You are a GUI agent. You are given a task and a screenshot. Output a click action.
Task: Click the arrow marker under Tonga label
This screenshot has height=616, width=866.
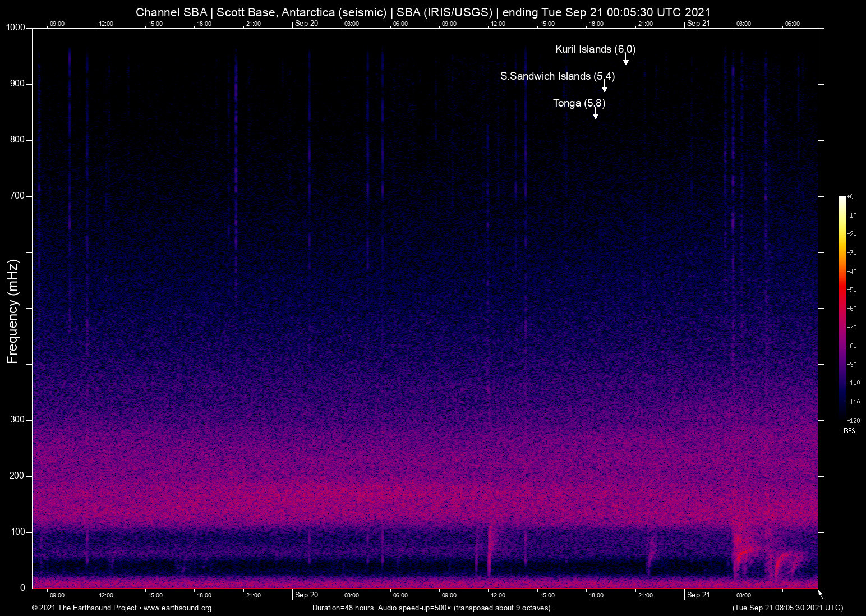pos(595,115)
